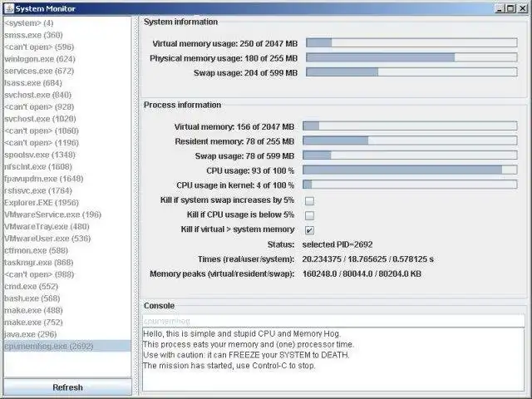Select ctfmon.exe (588) process

(67, 250)
